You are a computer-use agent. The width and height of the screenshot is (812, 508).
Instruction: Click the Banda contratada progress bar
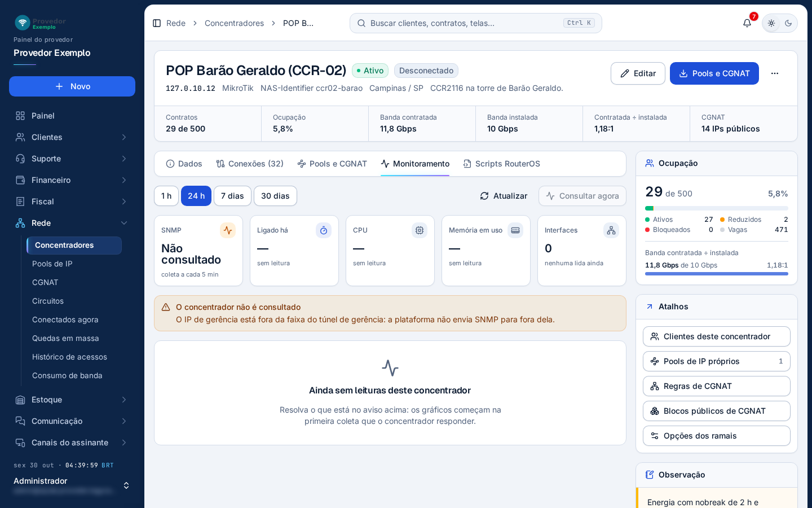click(x=717, y=274)
